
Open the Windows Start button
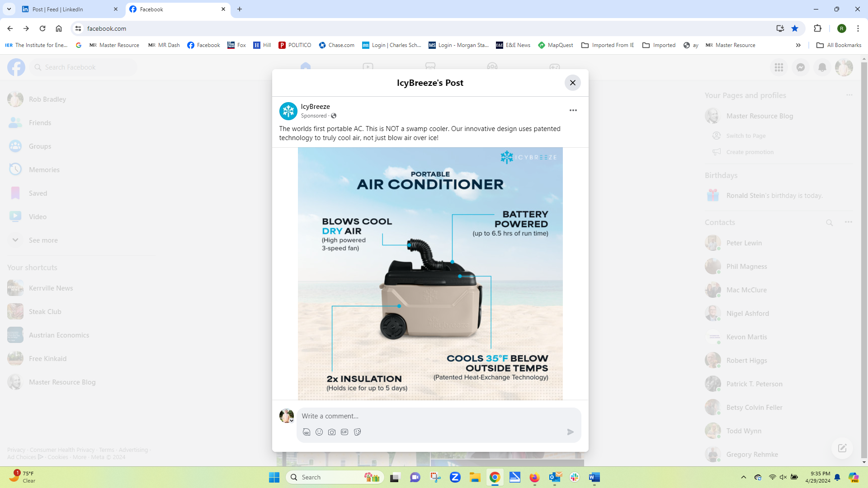coord(274,478)
